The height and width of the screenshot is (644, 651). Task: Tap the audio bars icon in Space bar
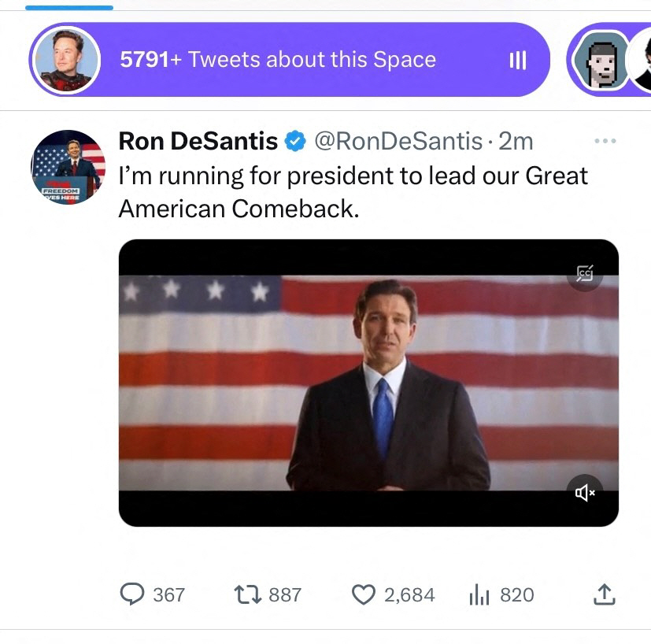(x=517, y=60)
